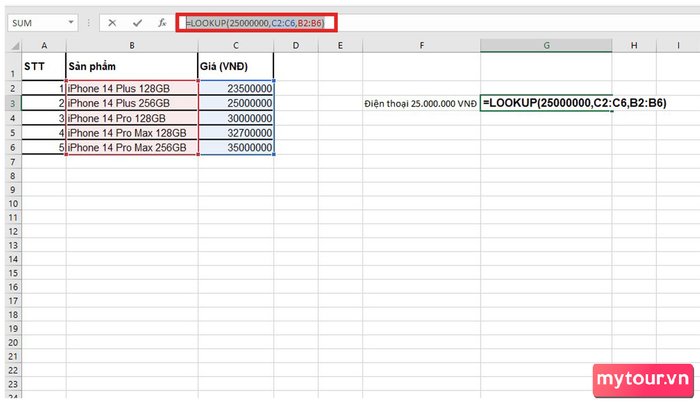Viewport: 700px width, 405px height.
Task: Select row 23 header
Action: pos(13,384)
